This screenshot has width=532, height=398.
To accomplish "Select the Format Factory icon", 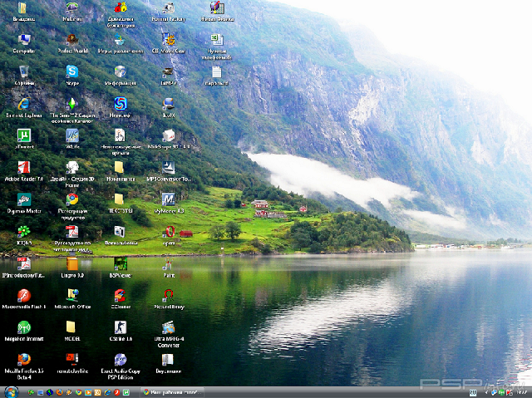I will pyautogui.click(x=168, y=8).
